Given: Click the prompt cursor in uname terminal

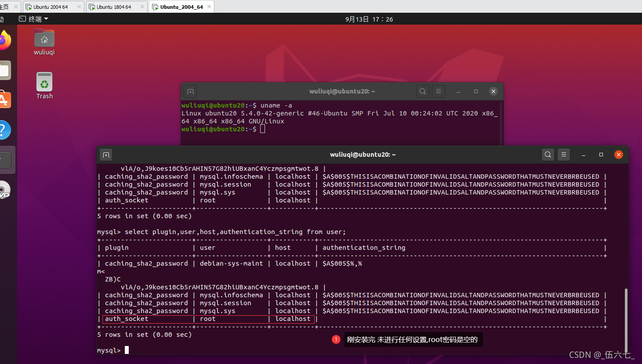Looking at the screenshot, I should tap(262, 129).
